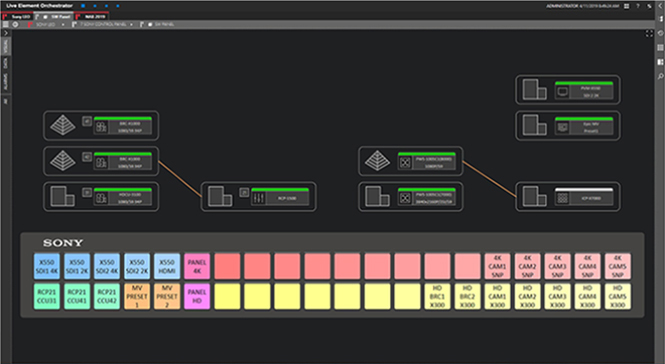The width and height of the screenshot is (665, 364).
Task: Select the Sony LEO tab
Action: 17,17
